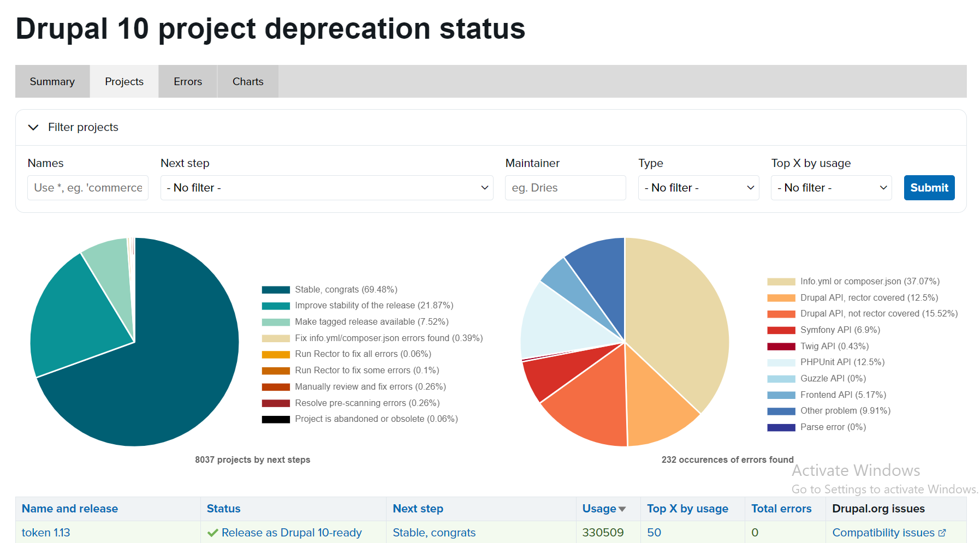Click the 330509 usage value

[x=603, y=533]
